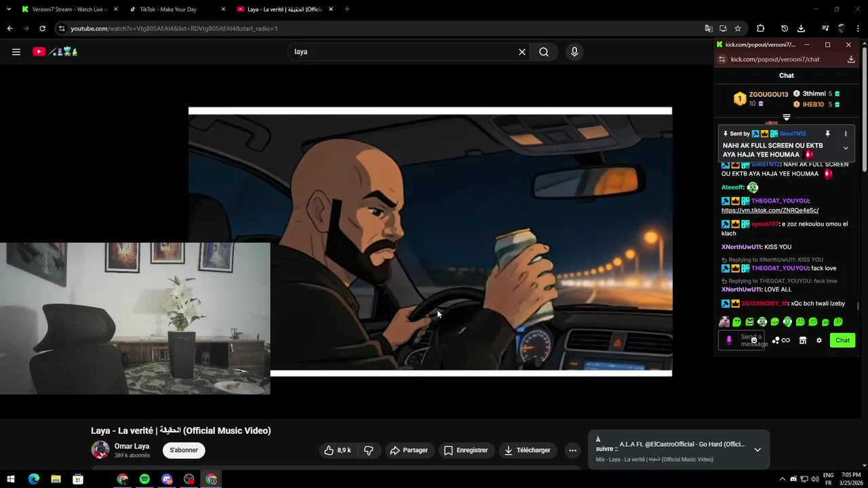This screenshot has width=868, height=488.
Task: Unpin the pinned message via pin icon
Action: click(x=827, y=134)
